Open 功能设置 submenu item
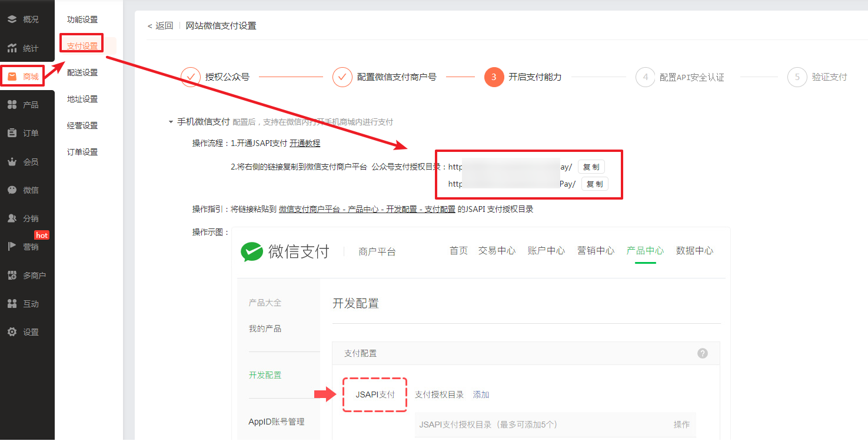This screenshot has height=441, width=868. tap(82, 19)
